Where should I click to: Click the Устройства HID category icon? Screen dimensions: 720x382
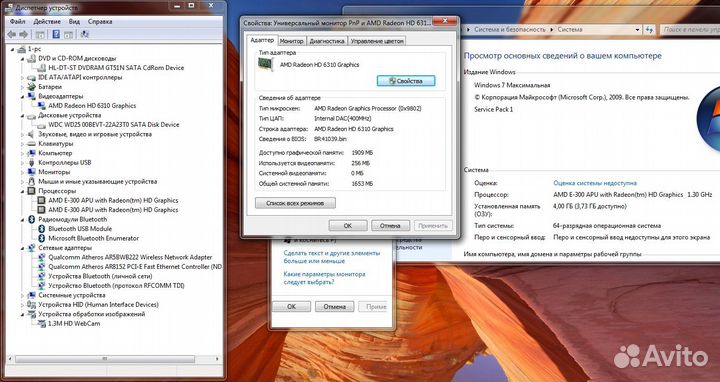(32, 305)
